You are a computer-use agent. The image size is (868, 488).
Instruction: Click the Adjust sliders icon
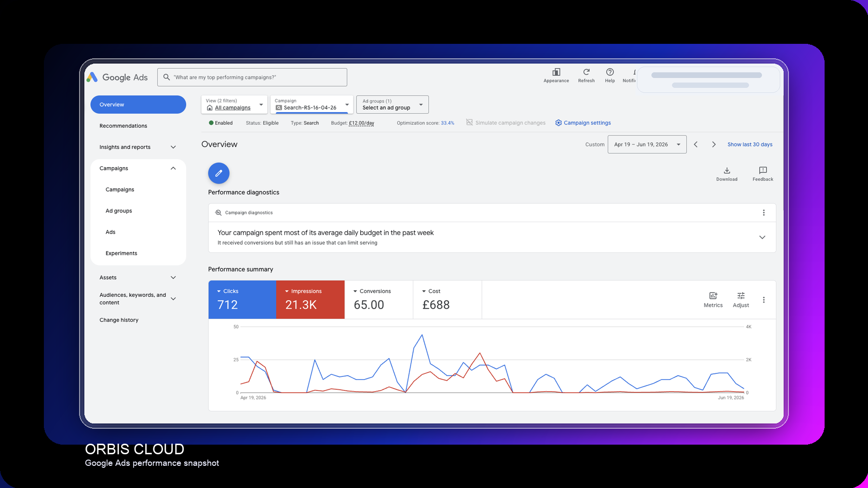741,296
